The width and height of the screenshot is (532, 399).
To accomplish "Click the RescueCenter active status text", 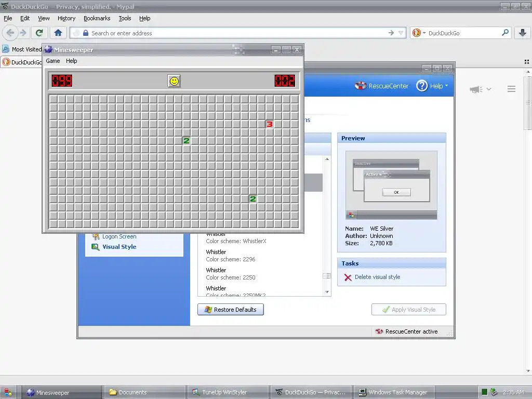I will click(411, 331).
